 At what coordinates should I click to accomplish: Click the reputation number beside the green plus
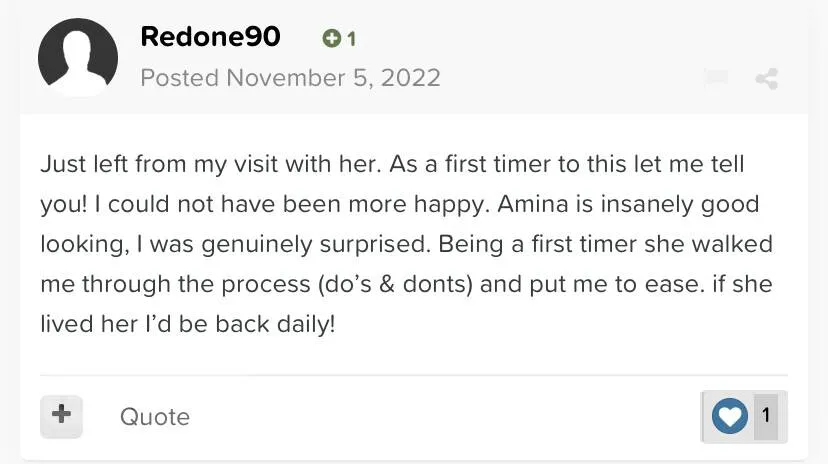[351, 39]
